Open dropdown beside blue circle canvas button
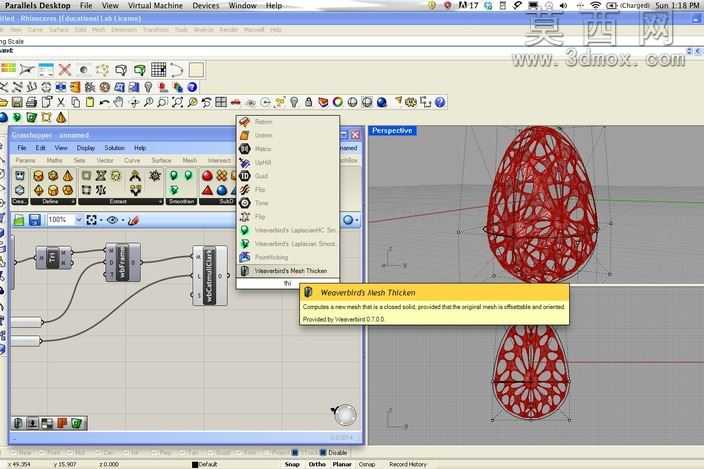Screen dimensions: 704x469 356,220
